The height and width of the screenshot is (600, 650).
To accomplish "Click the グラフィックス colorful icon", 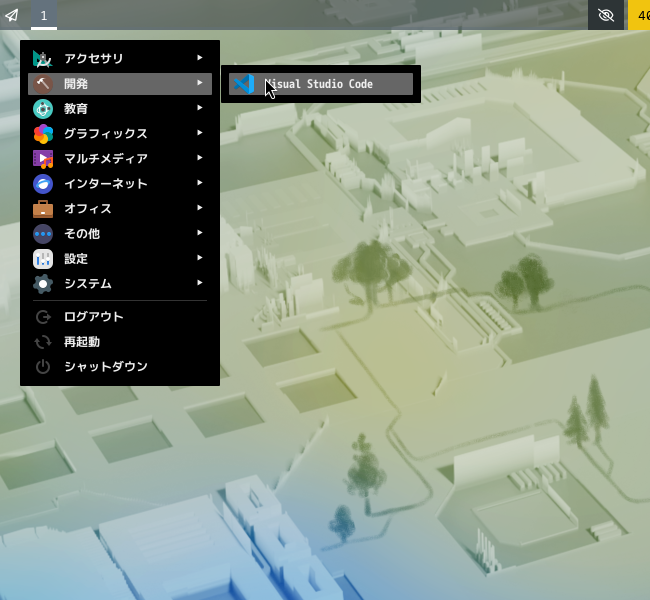I will pos(43,134).
